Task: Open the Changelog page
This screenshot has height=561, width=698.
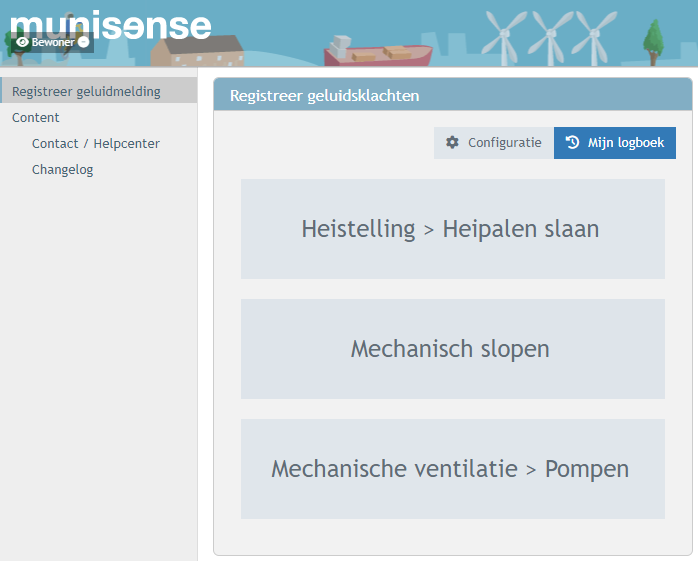Action: 62,169
